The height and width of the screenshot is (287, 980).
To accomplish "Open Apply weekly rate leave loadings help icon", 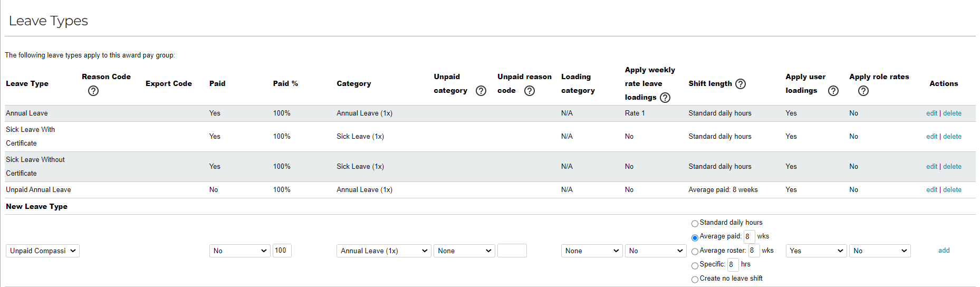I will pos(665,98).
